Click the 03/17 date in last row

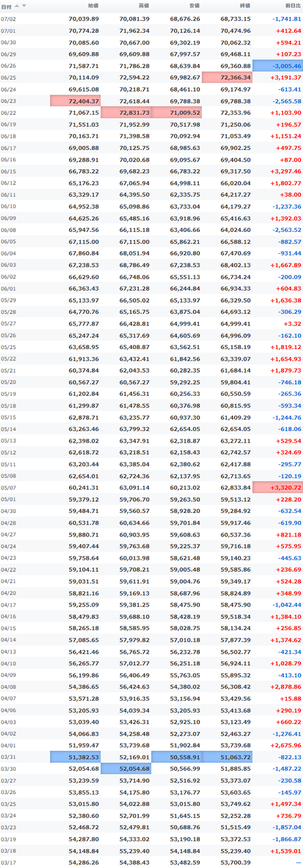tap(8, 862)
